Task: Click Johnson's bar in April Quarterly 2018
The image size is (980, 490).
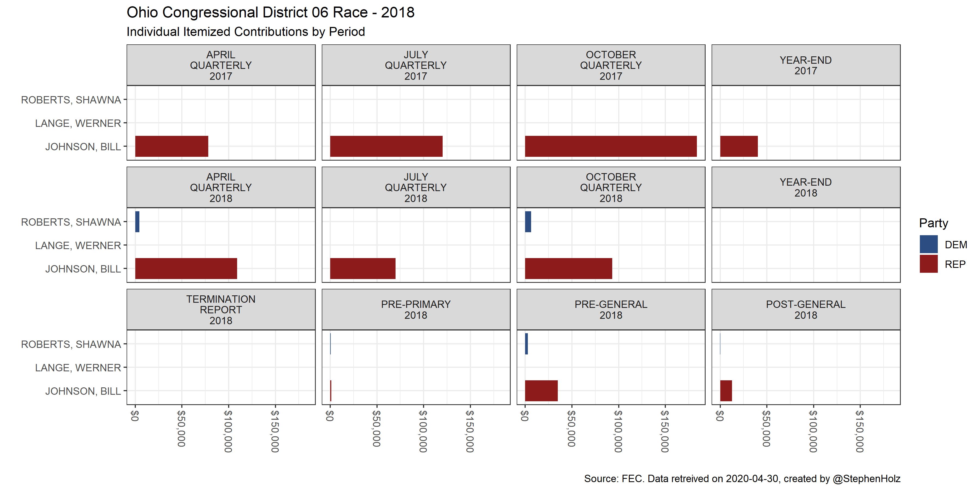Action: (186, 269)
